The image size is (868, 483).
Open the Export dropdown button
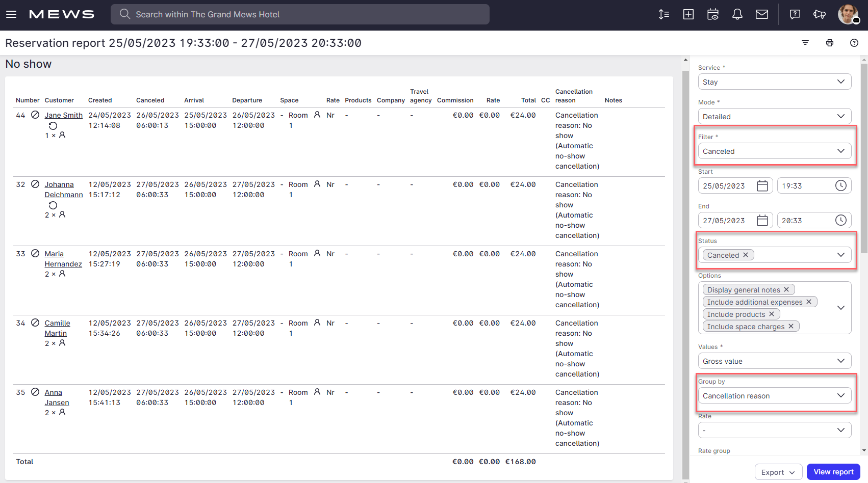click(x=778, y=472)
